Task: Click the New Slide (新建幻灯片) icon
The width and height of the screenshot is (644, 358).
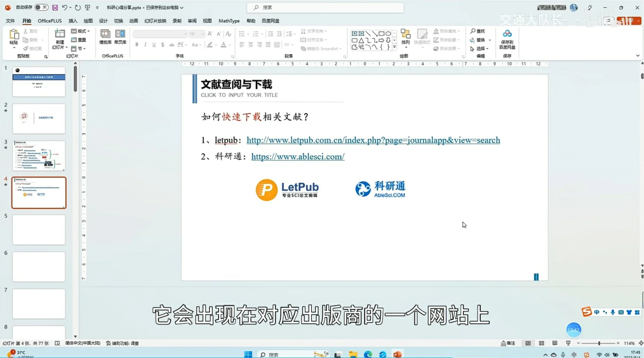Action: [60, 34]
